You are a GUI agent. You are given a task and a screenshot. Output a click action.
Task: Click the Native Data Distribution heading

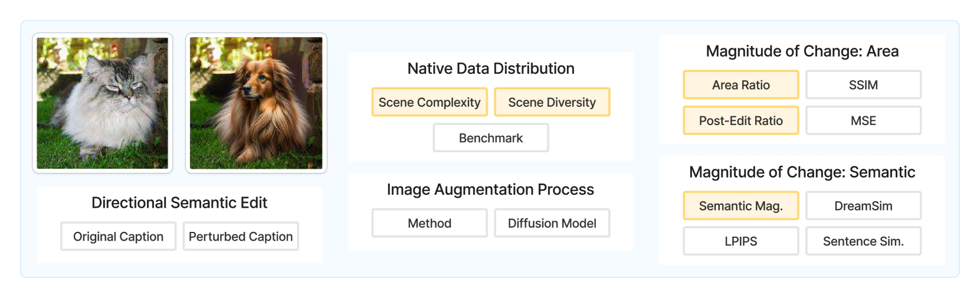[x=491, y=68]
